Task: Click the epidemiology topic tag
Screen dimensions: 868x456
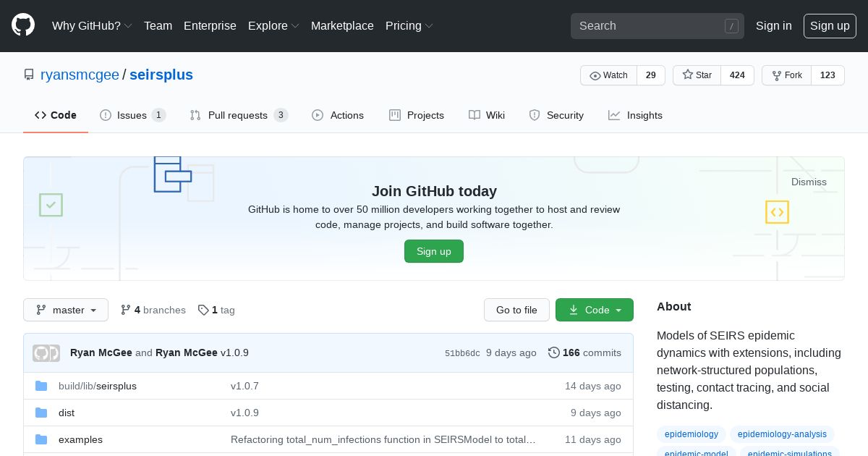Action: click(x=691, y=434)
